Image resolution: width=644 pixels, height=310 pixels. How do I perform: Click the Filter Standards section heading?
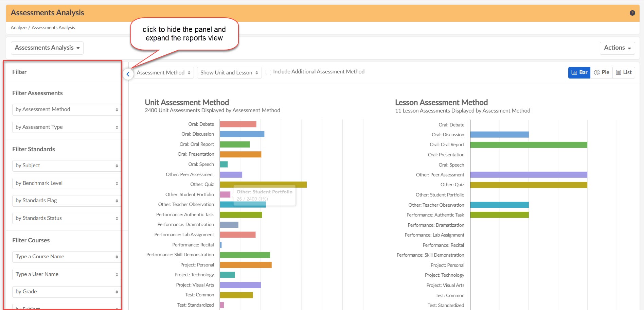point(34,149)
